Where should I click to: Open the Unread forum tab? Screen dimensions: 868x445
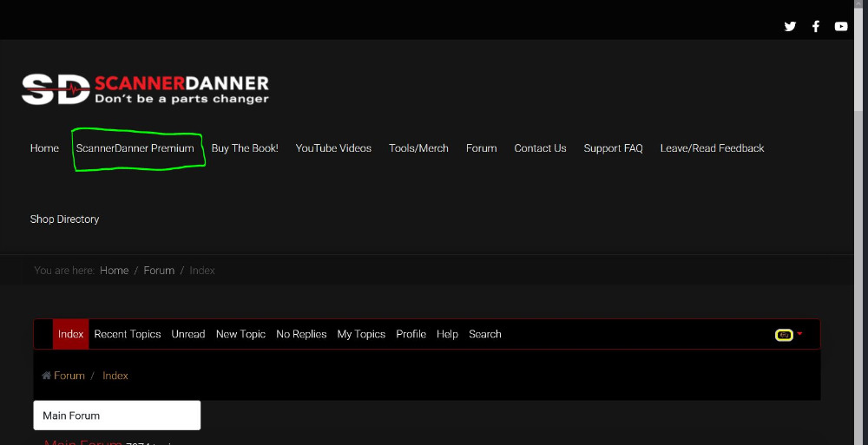pyautogui.click(x=188, y=334)
